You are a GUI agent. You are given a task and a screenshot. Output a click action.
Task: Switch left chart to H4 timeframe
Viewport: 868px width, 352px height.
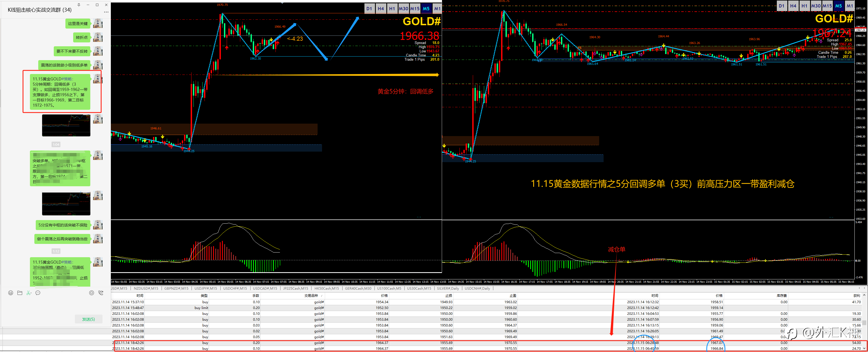click(381, 9)
